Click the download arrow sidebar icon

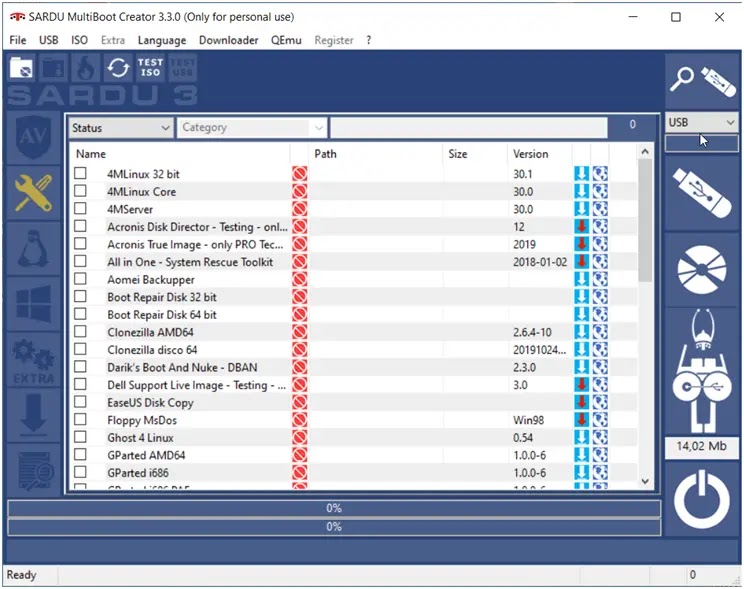click(33, 415)
